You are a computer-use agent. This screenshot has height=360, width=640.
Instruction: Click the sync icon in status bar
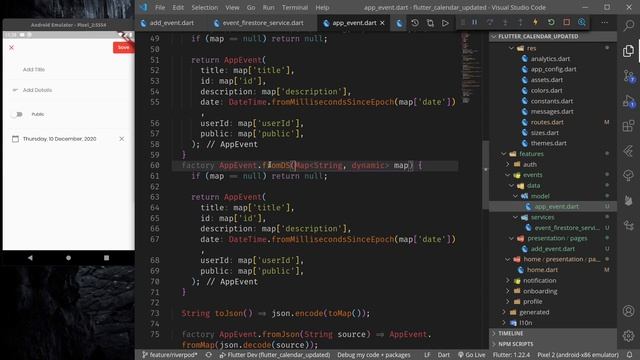(209, 355)
